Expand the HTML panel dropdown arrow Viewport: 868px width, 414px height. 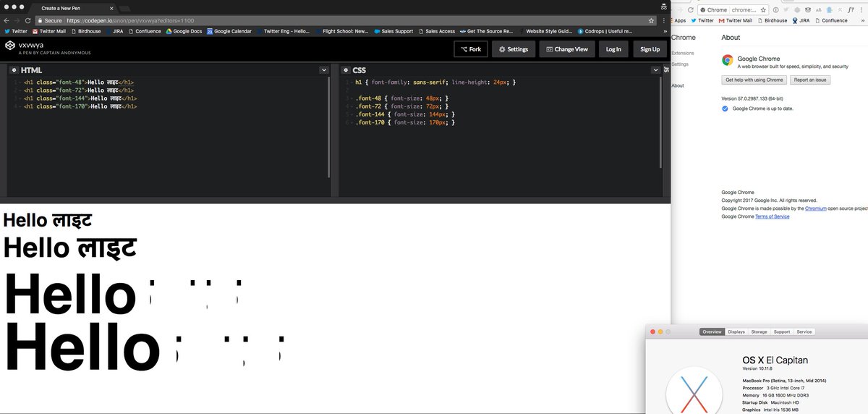click(x=324, y=70)
